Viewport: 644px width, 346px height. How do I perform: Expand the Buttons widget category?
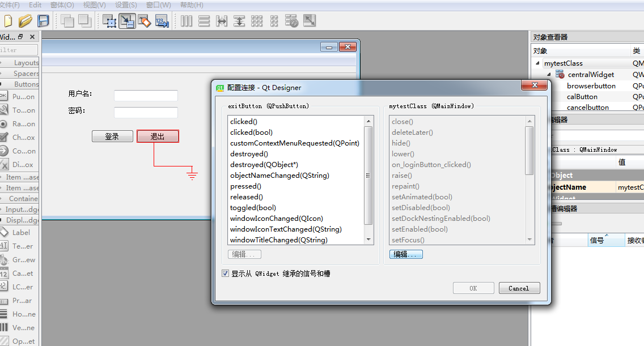tap(19, 84)
